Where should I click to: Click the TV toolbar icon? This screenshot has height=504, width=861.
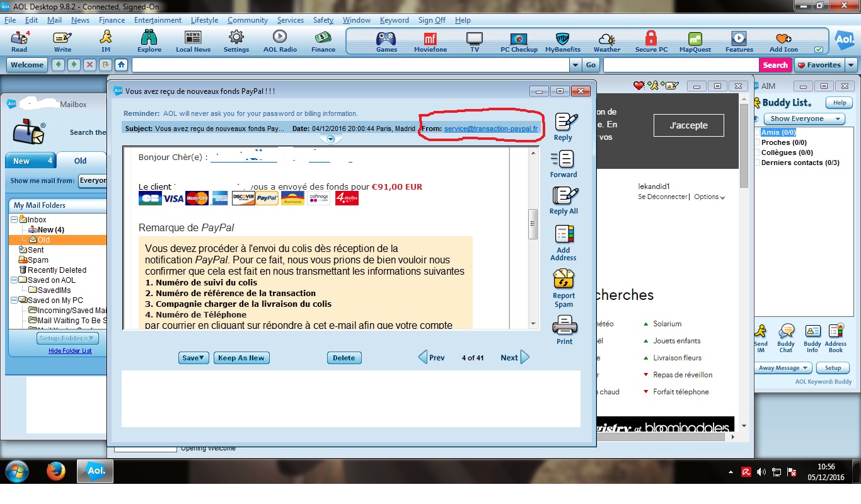[475, 42]
